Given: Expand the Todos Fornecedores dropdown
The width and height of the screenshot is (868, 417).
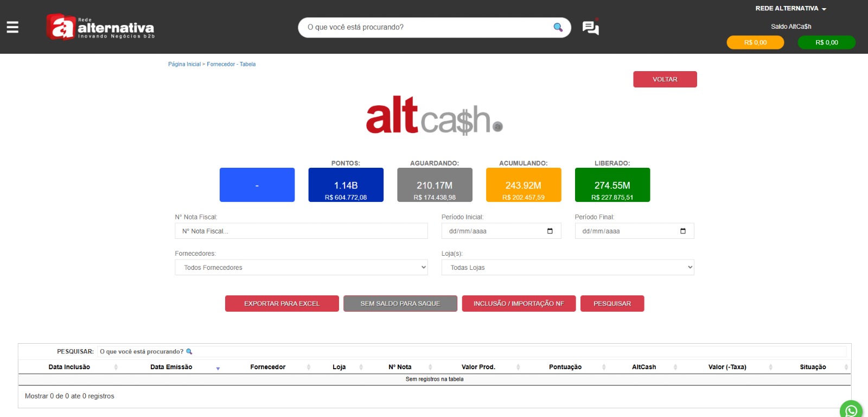Looking at the screenshot, I should click(301, 268).
